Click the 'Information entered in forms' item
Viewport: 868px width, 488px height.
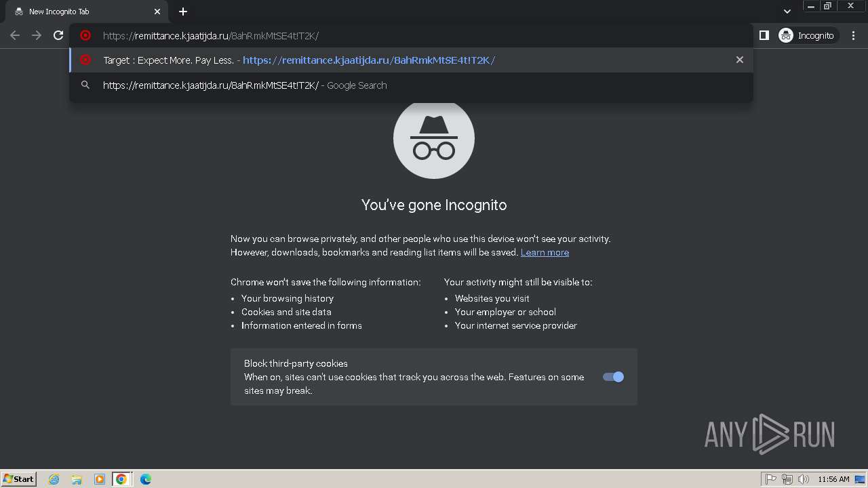pos(302,325)
